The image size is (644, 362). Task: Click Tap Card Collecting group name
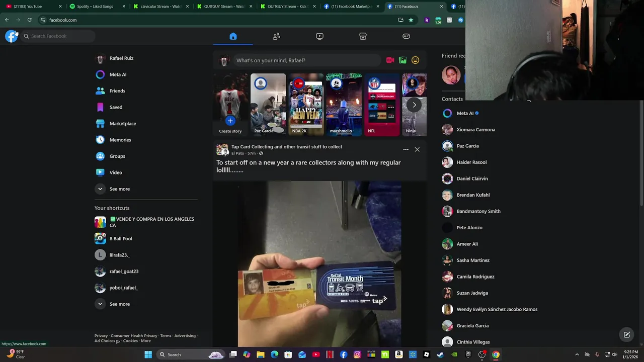click(287, 147)
